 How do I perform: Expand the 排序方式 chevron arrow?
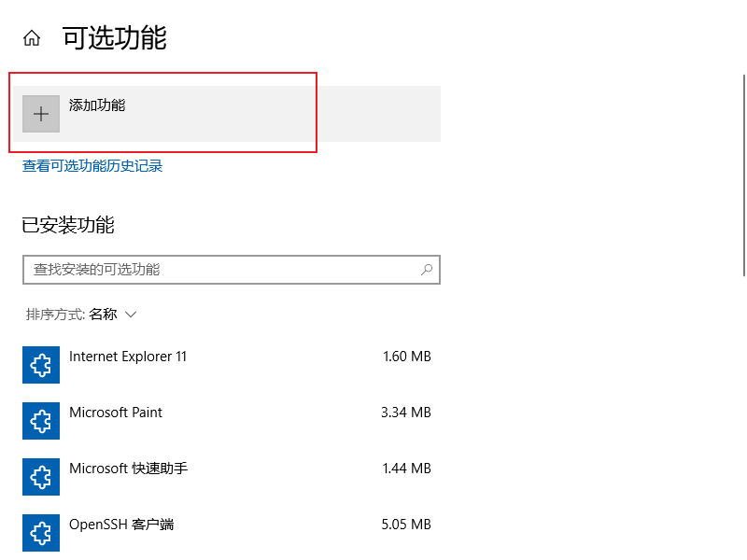click(131, 315)
